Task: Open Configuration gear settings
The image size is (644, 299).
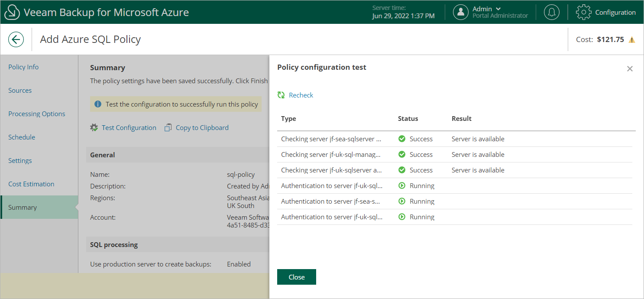Action: pyautogui.click(x=584, y=12)
